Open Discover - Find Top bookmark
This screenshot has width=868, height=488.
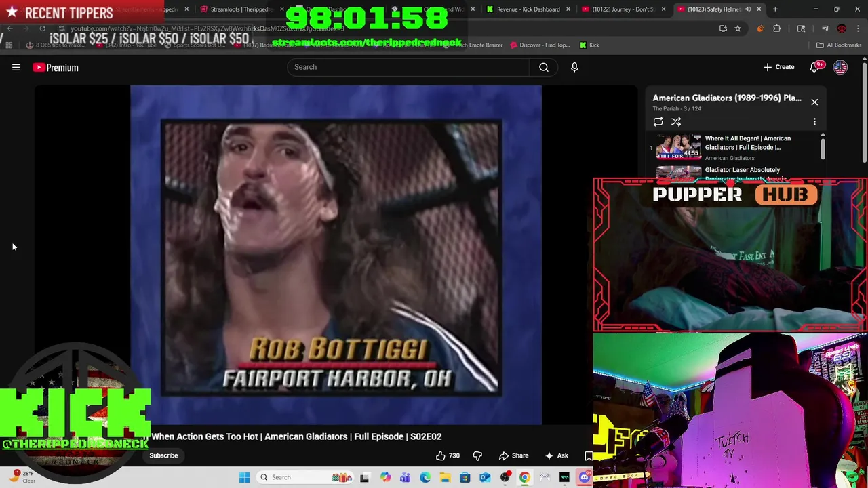540,45
